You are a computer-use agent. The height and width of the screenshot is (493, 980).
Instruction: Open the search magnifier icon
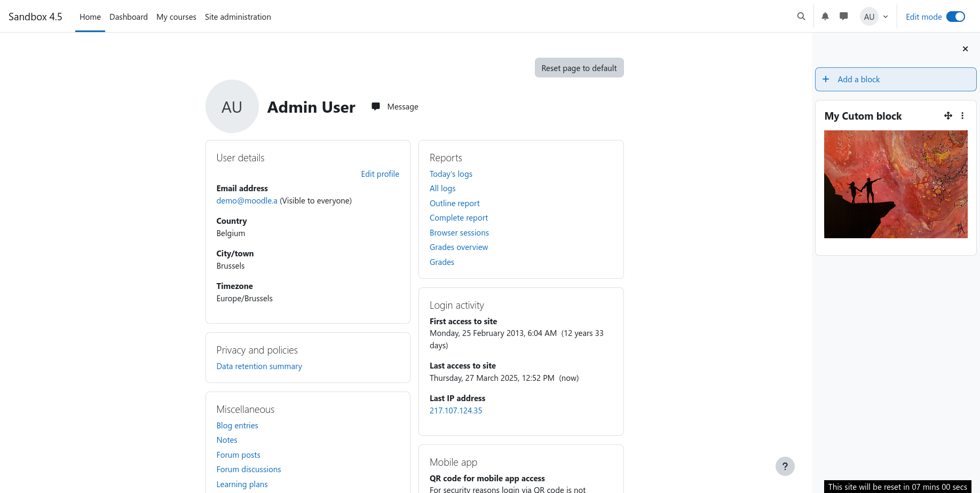(801, 17)
